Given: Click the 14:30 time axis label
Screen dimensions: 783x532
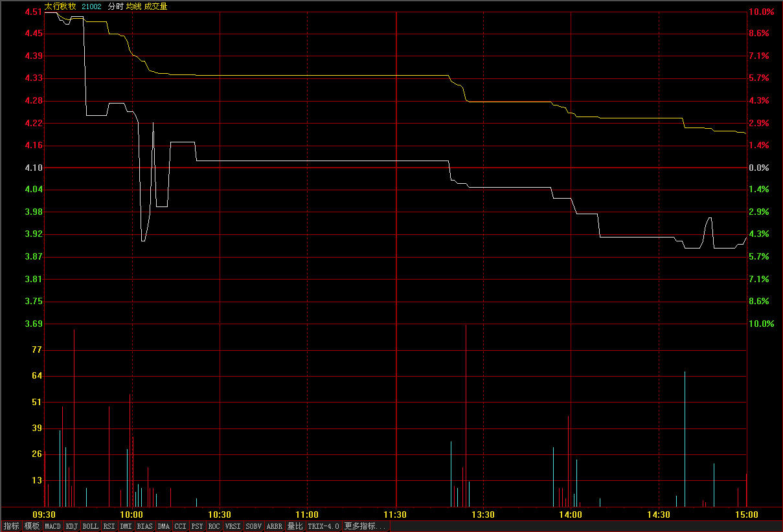Looking at the screenshot, I should (659, 515).
